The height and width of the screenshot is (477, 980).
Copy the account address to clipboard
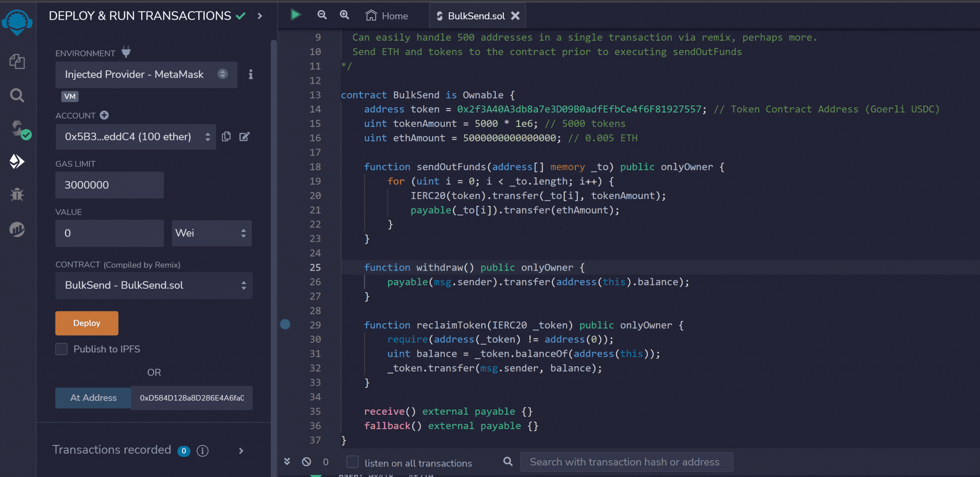[x=226, y=137]
